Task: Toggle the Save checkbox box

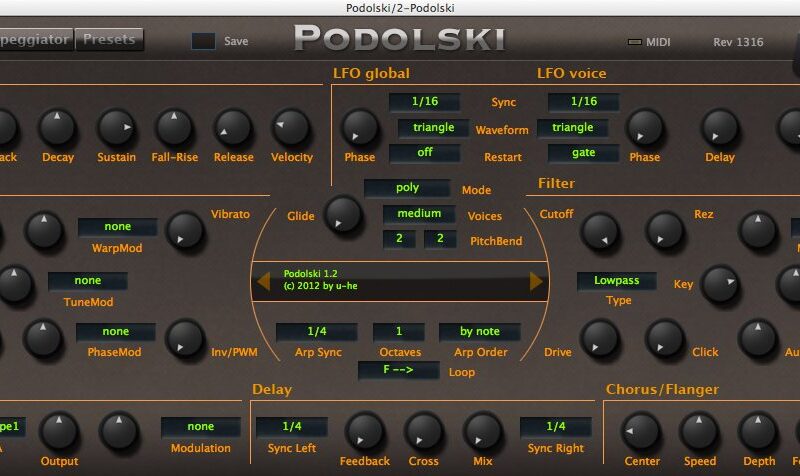Action: point(204,41)
